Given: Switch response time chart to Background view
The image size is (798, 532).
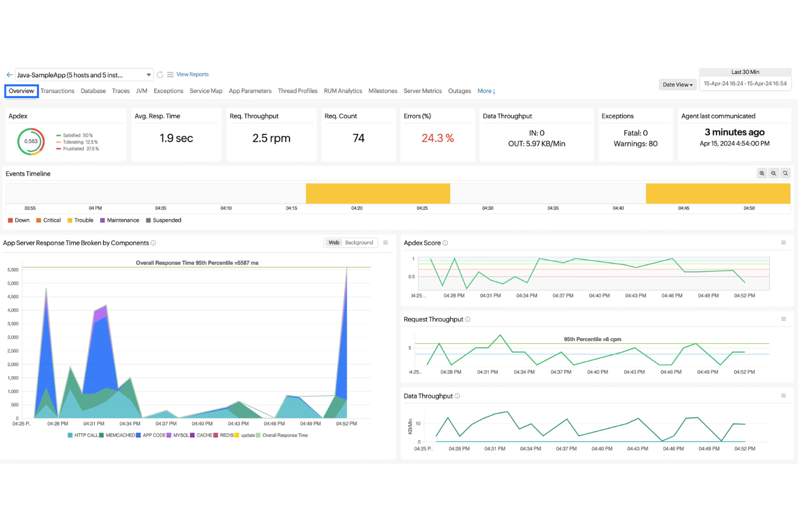Looking at the screenshot, I should tap(359, 243).
